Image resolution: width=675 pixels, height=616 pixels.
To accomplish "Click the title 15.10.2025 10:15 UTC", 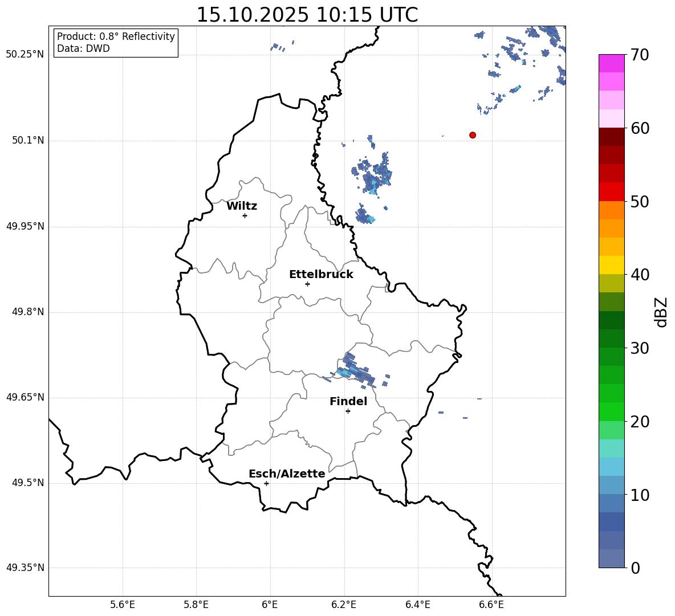I will [x=307, y=15].
